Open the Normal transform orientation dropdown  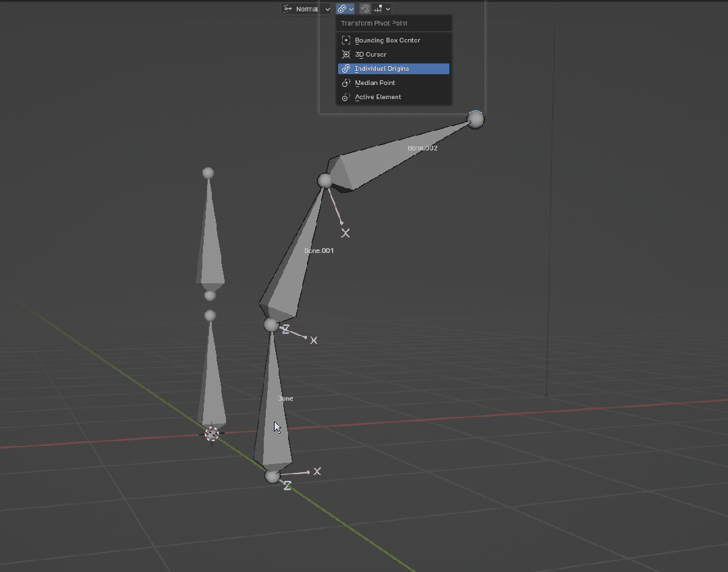306,9
